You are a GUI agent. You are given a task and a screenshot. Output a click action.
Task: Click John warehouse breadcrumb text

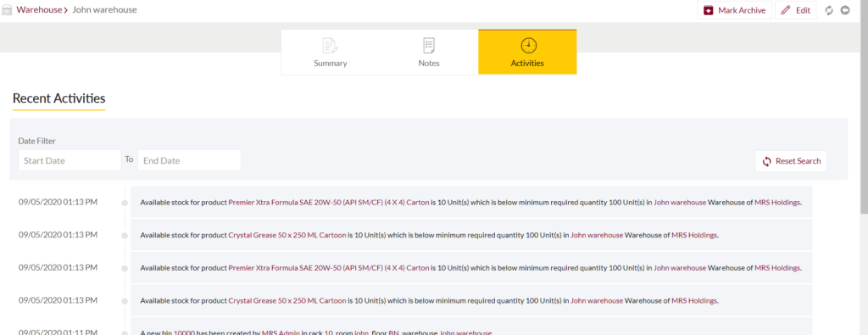point(104,10)
